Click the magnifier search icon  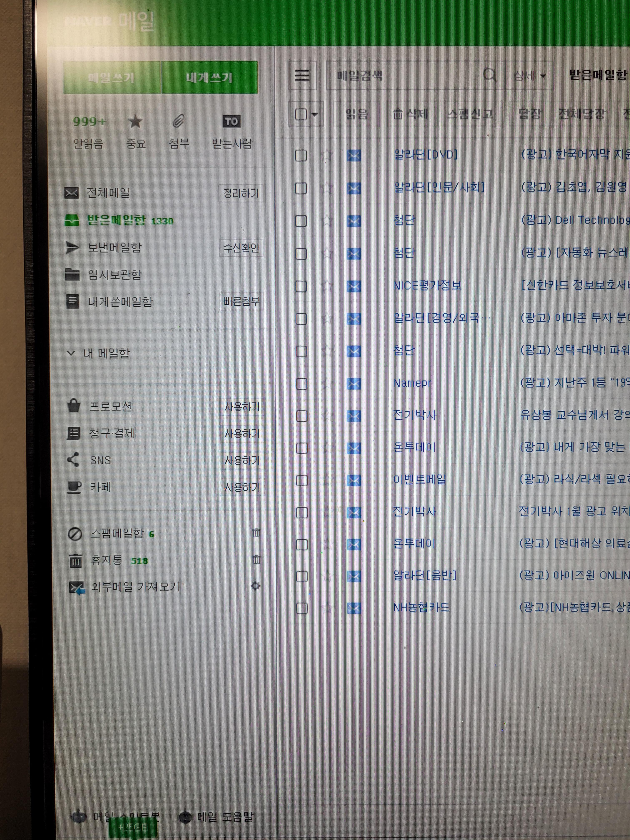[490, 75]
